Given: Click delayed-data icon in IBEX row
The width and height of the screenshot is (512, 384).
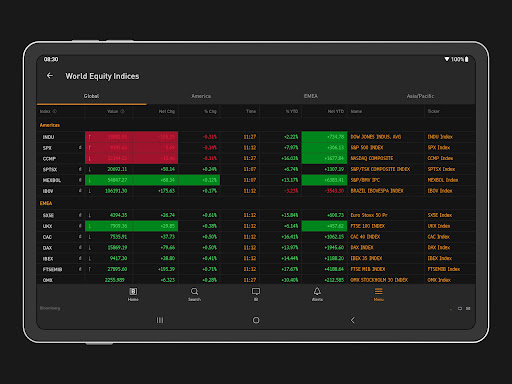Looking at the screenshot, I should 80,258.
